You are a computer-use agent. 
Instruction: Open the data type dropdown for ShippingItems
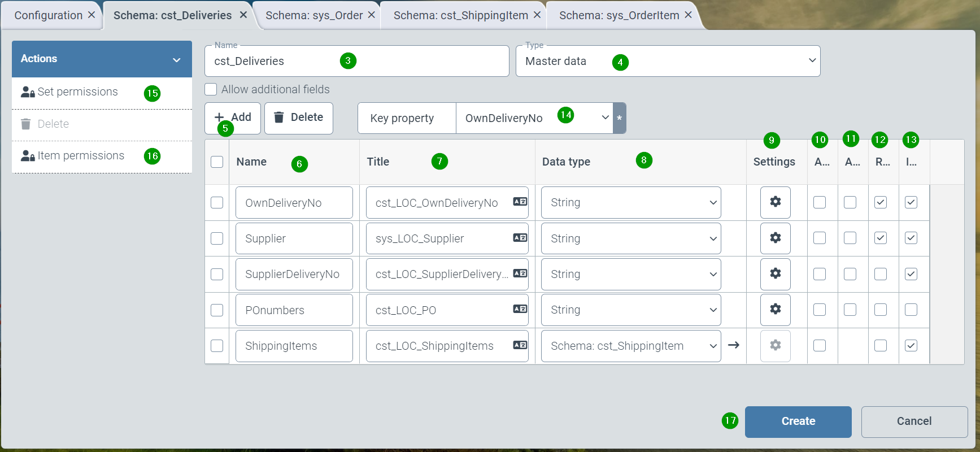coord(630,346)
